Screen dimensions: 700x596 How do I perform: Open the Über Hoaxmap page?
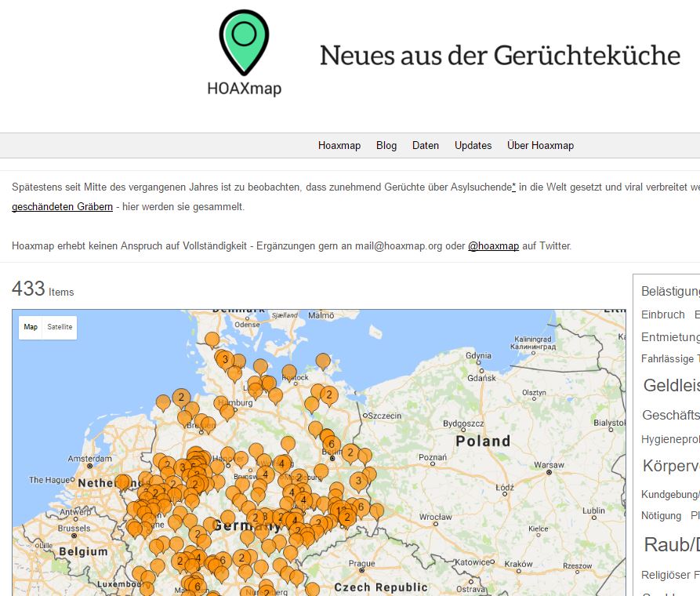(540, 145)
